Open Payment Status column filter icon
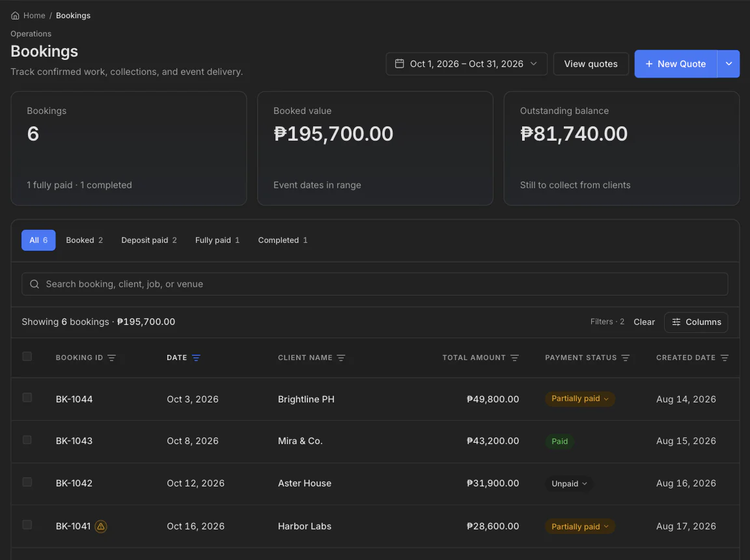The width and height of the screenshot is (750, 560). pos(626,357)
